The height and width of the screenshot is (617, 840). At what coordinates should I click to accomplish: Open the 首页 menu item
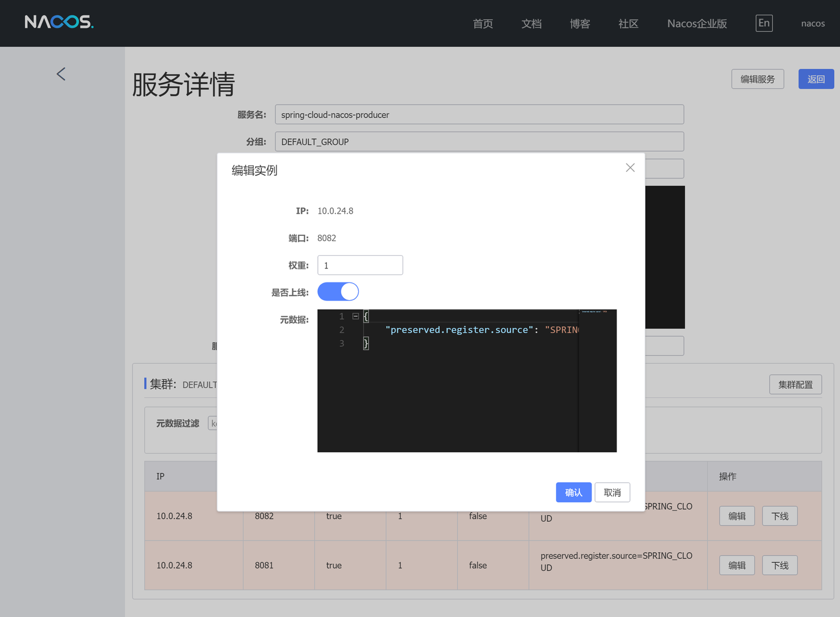pos(482,24)
